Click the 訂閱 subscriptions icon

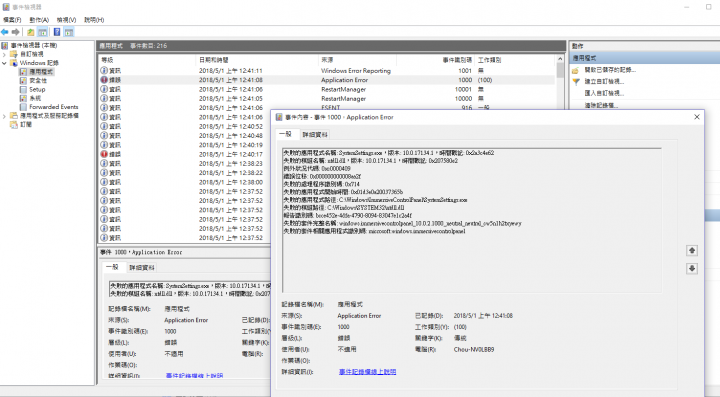[x=14, y=124]
